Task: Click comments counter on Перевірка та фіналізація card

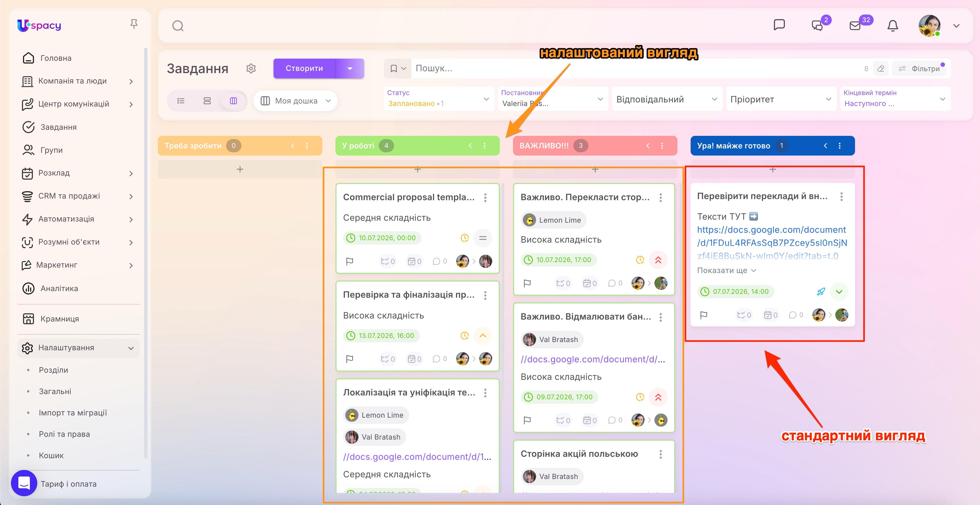Action: tap(440, 359)
